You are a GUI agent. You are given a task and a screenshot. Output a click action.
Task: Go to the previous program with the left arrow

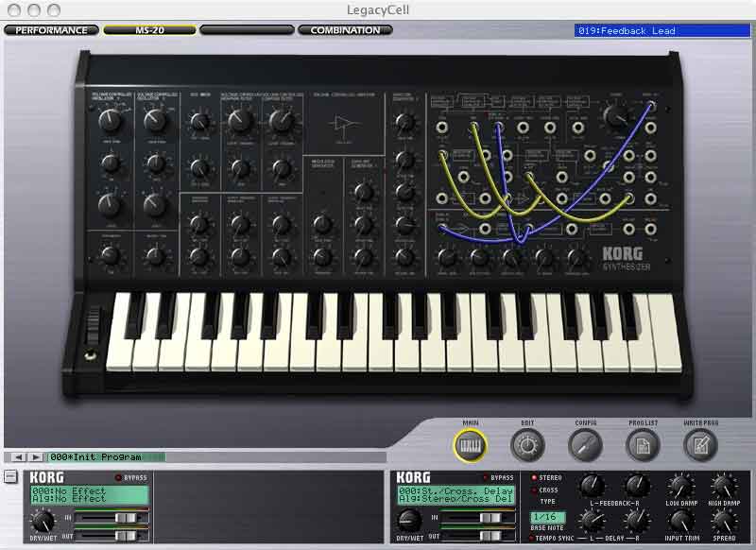18,457
